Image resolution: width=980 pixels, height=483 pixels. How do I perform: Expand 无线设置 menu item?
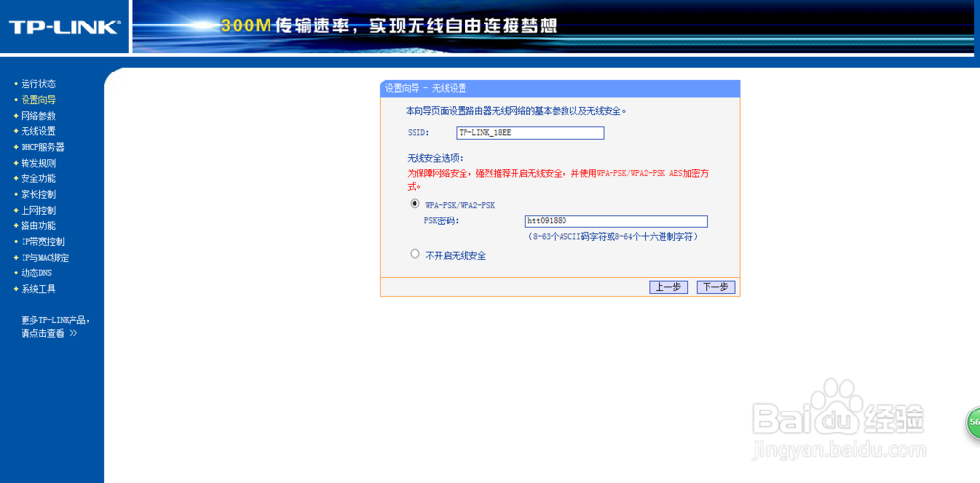coord(38,131)
